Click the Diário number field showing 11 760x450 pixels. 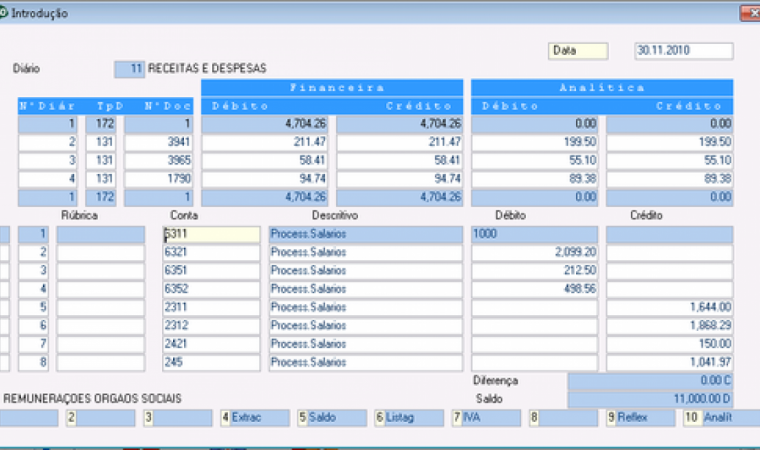tap(129, 69)
